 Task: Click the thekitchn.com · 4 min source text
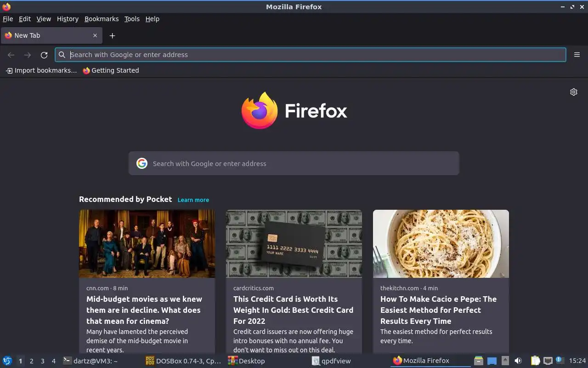pyautogui.click(x=409, y=288)
